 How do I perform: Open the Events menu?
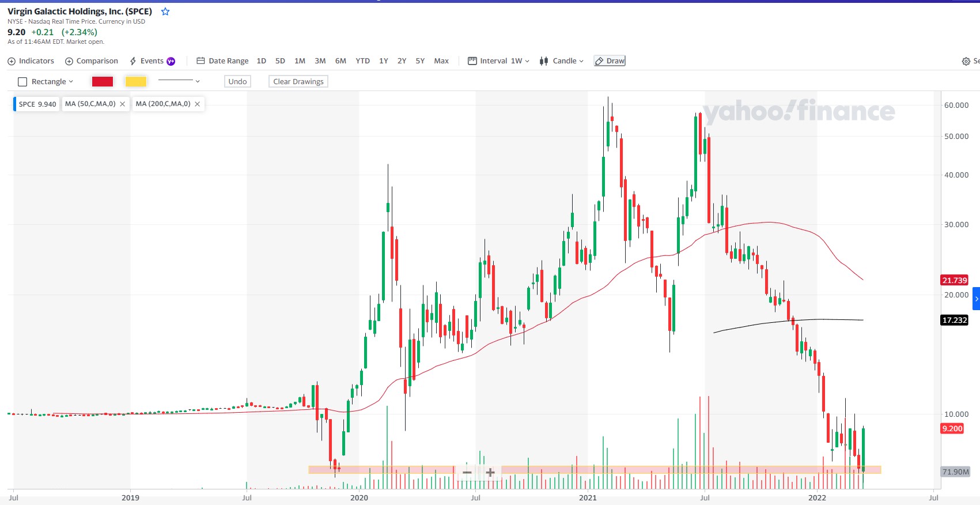coord(152,61)
